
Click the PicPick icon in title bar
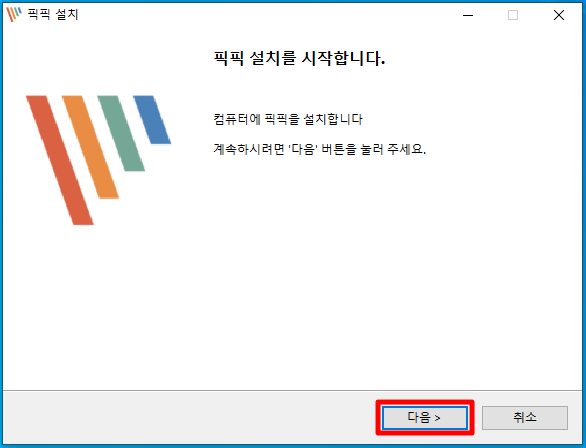point(14,15)
